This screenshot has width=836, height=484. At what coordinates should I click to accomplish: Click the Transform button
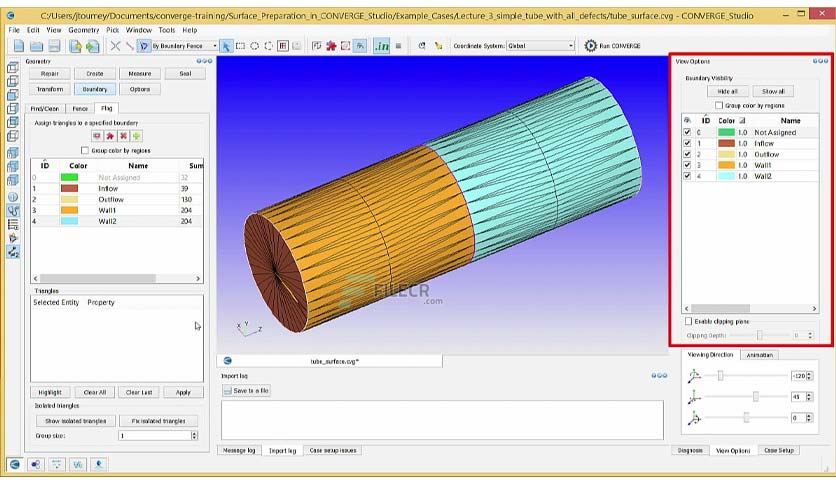(x=50, y=89)
